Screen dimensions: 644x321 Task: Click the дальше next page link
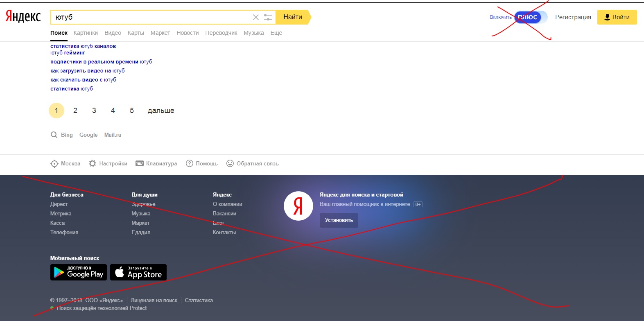pos(161,111)
